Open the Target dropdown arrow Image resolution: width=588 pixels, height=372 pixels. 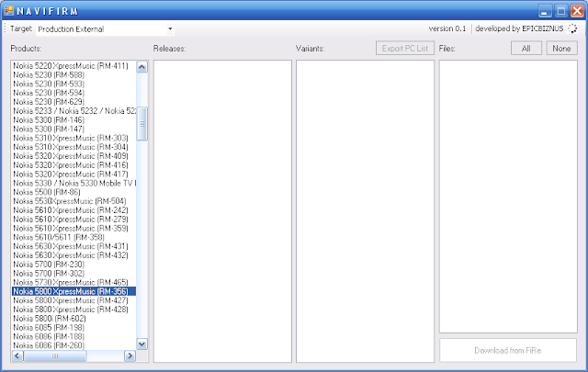tap(170, 28)
